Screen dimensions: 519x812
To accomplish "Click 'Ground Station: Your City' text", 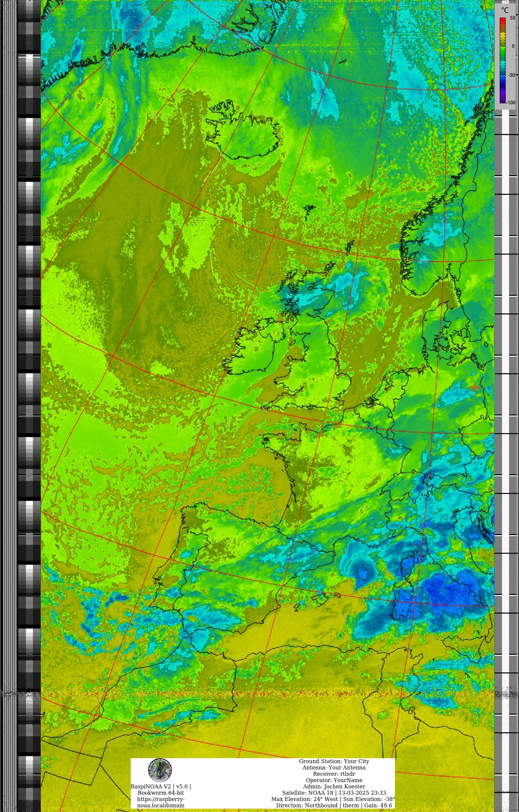I will (334, 761).
